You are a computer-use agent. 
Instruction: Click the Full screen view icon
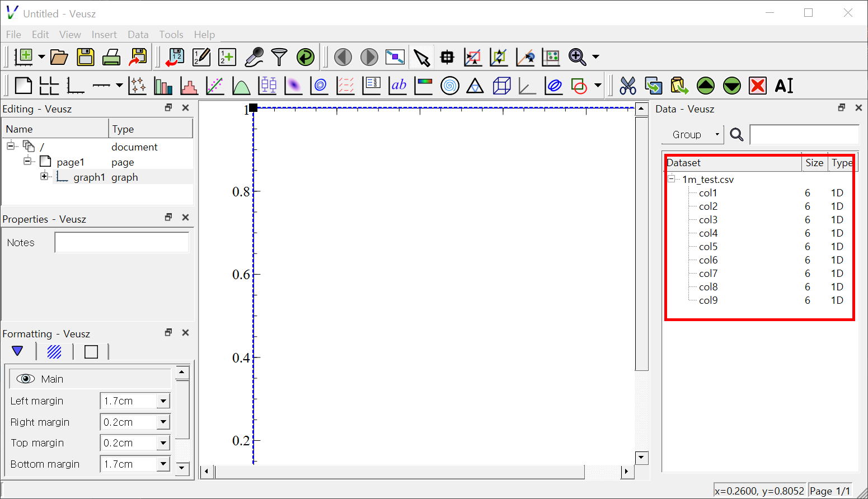[395, 57]
